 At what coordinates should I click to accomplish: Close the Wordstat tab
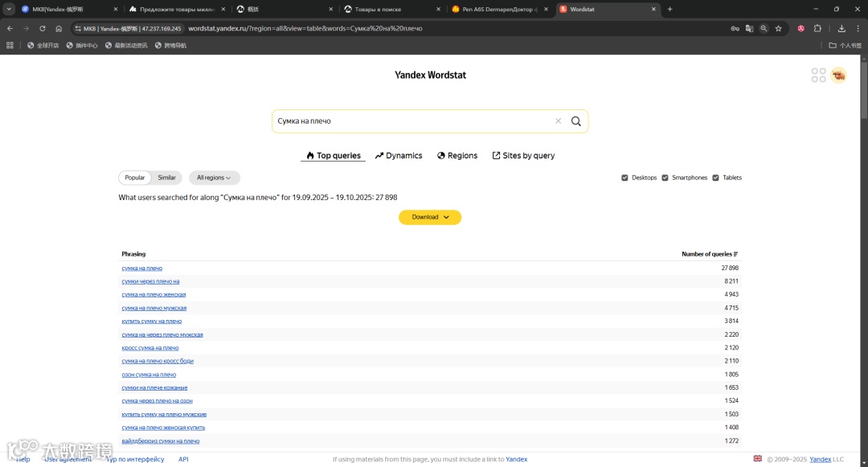[653, 9]
